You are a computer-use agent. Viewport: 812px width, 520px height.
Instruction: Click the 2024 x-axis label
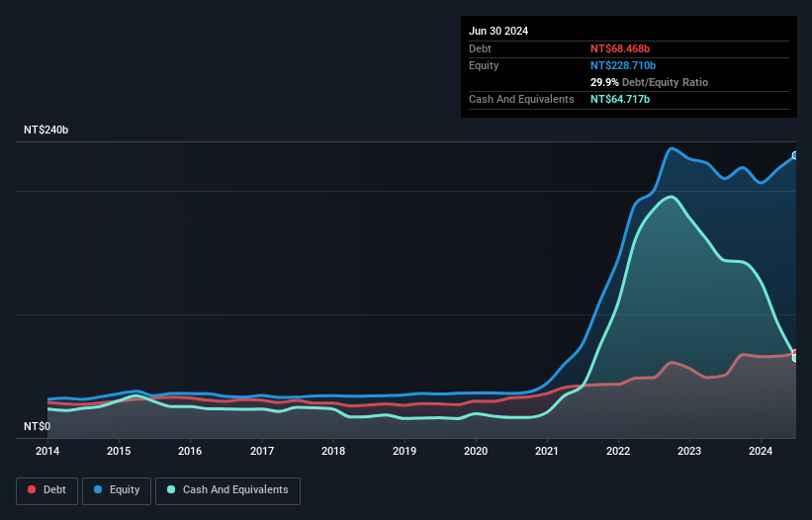[761, 451]
